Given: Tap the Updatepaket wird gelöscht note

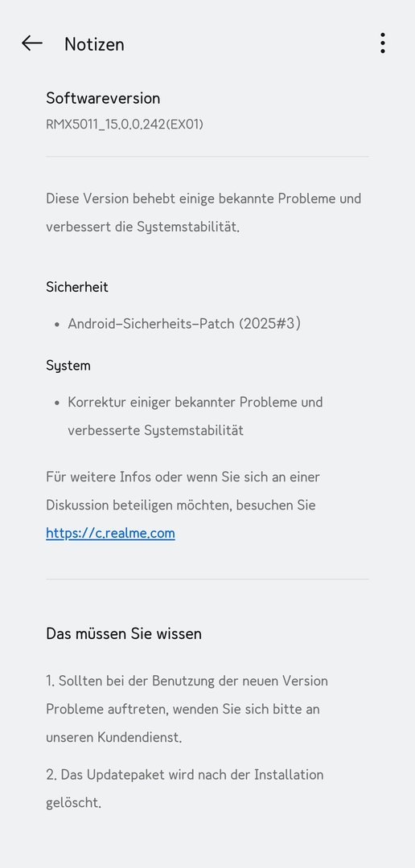Looking at the screenshot, I should pos(184,788).
